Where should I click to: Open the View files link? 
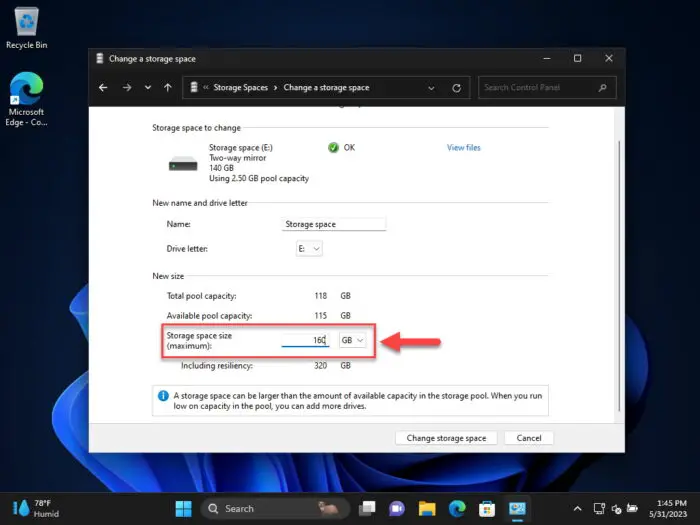click(463, 147)
